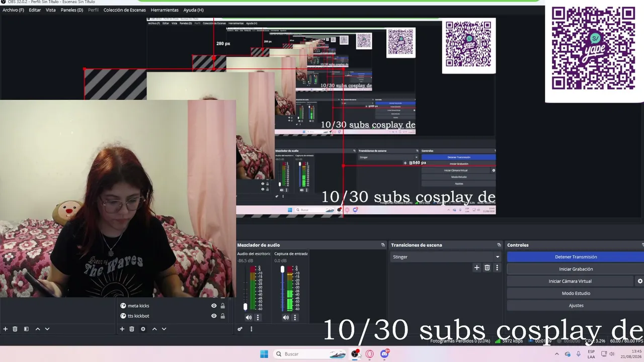Move the selected scene down

[x=47, y=329]
